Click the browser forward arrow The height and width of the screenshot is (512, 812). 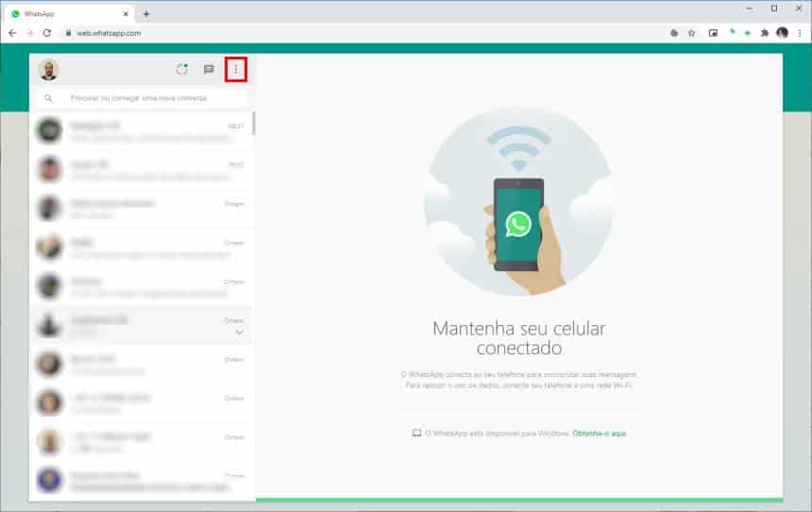(x=29, y=33)
